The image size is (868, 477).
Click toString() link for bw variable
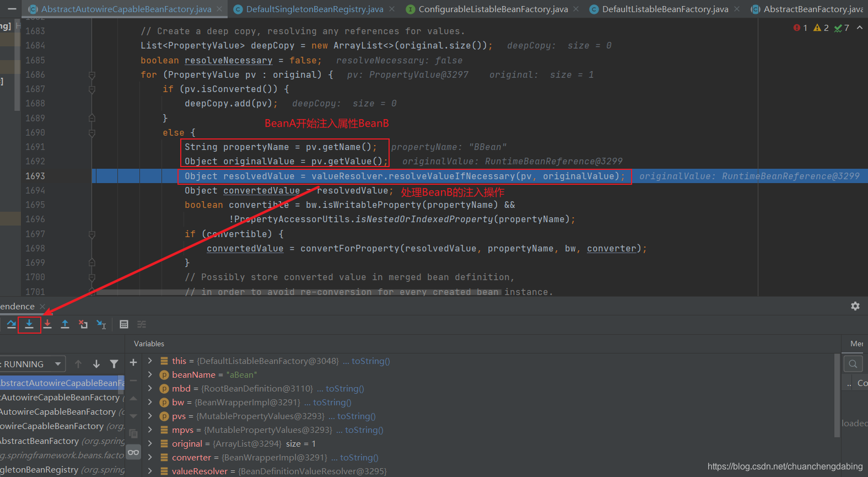pos(332,402)
